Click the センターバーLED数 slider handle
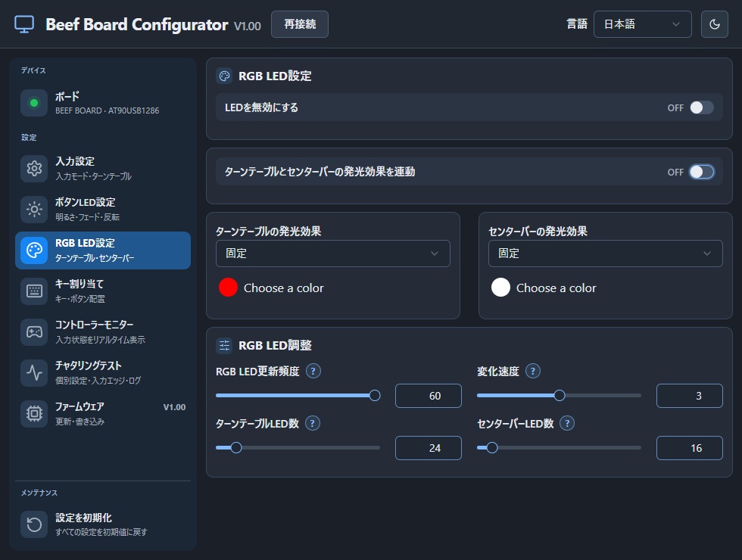This screenshot has width=742, height=560. (492, 447)
